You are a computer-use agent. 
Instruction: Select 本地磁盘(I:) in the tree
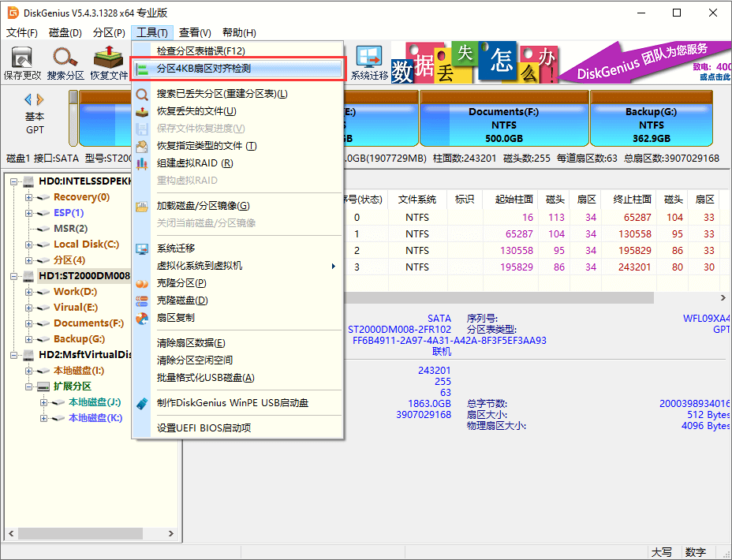[x=79, y=371]
